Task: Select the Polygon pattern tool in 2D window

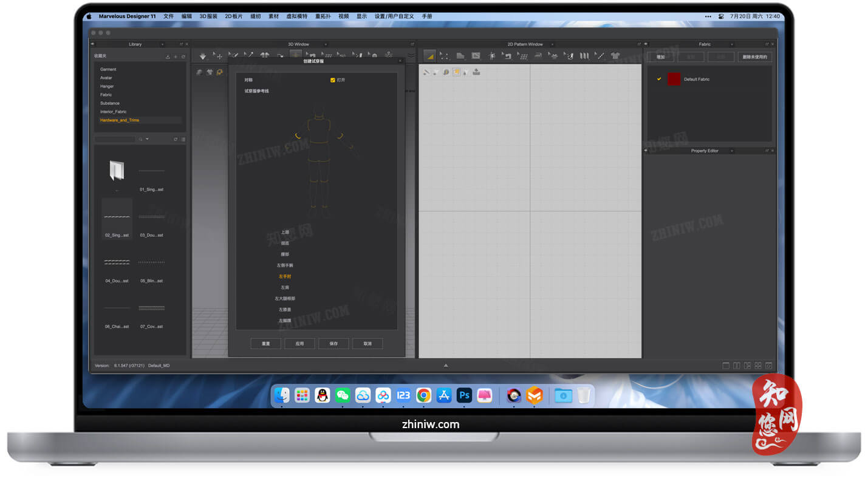Action: coord(460,56)
